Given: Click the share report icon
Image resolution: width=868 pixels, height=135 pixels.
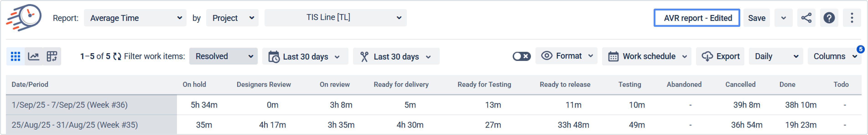Looking at the screenshot, I should coord(806,18).
